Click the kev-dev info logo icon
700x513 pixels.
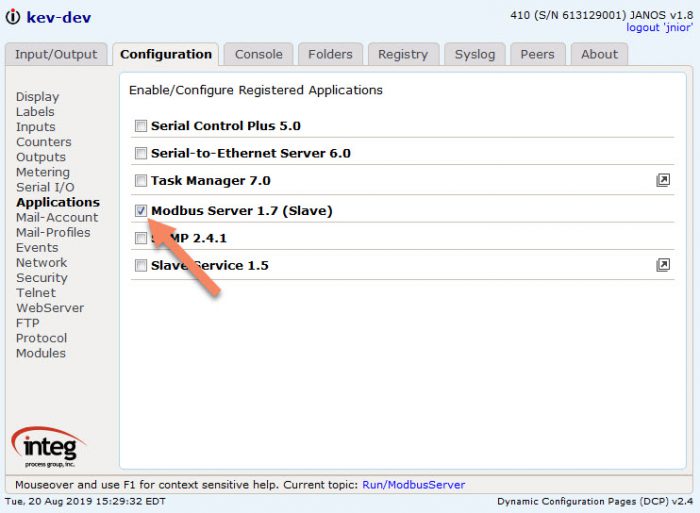[x=12, y=17]
